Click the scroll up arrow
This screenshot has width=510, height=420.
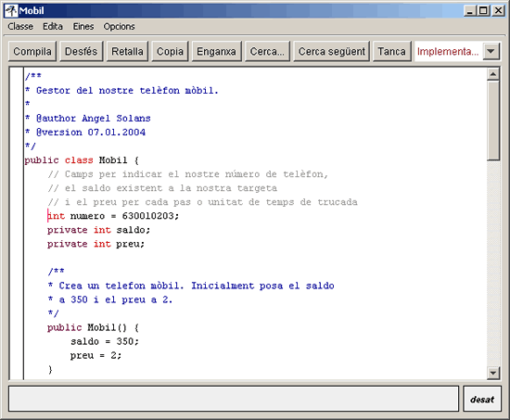click(493, 74)
